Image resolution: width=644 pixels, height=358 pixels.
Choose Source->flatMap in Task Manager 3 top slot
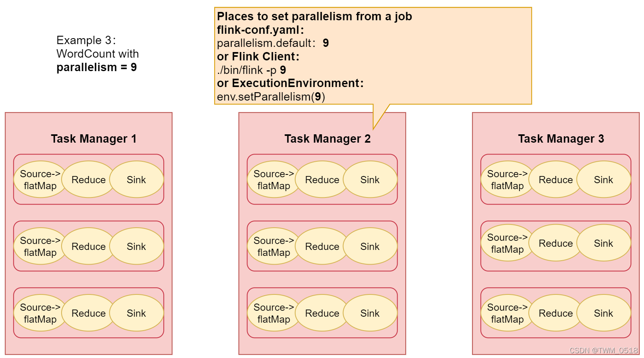click(x=507, y=180)
